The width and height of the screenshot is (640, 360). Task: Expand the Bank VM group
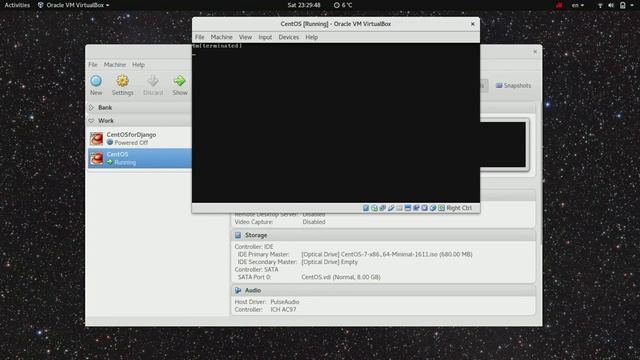pos(91,107)
